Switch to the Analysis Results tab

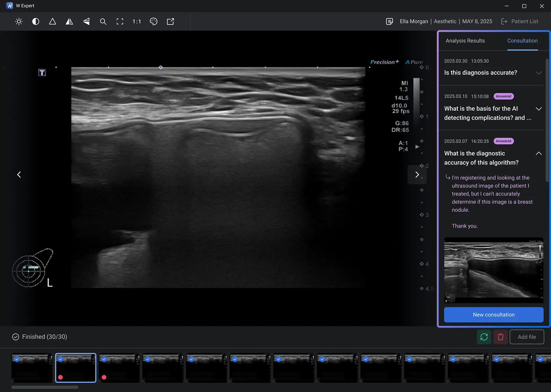[x=465, y=41]
